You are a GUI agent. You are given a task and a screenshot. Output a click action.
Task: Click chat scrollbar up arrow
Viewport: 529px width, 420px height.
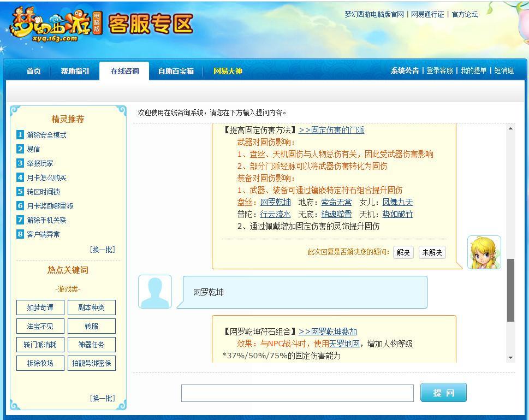511,129
